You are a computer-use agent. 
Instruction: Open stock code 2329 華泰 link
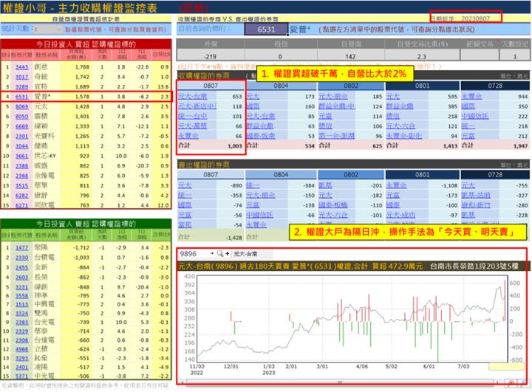pyautogui.click(x=21, y=331)
